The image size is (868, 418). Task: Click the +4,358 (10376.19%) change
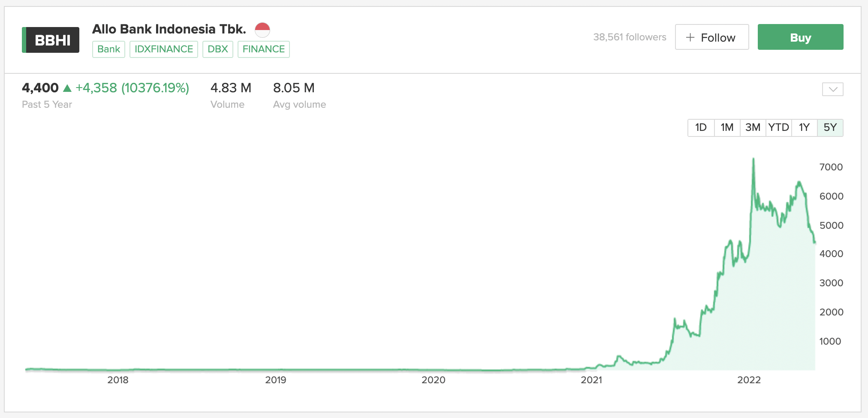click(132, 88)
